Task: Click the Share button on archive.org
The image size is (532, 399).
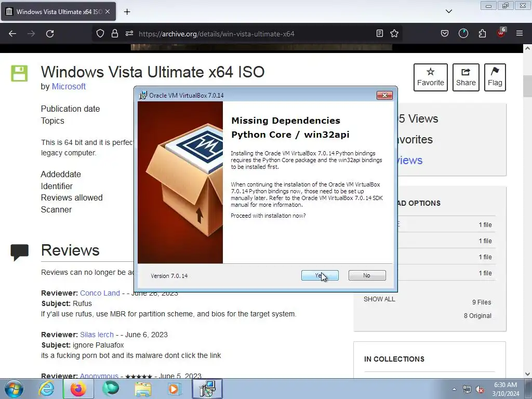Action: pyautogui.click(x=466, y=77)
